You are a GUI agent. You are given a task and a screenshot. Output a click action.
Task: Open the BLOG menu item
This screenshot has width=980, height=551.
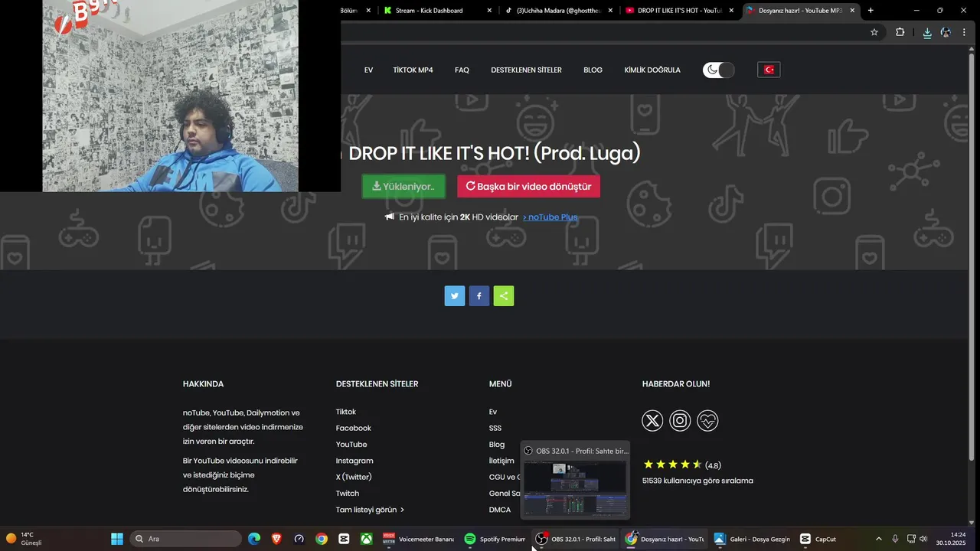pyautogui.click(x=593, y=70)
